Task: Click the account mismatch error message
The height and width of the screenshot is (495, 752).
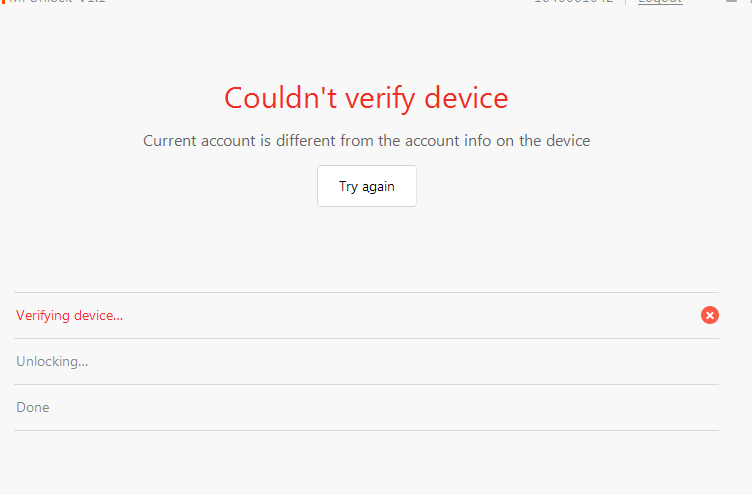Action: [x=366, y=141]
